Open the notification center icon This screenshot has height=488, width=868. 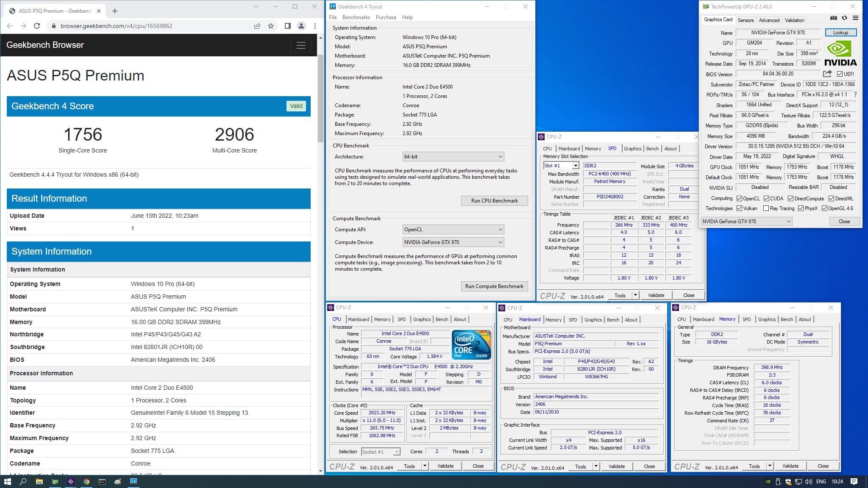854,482
